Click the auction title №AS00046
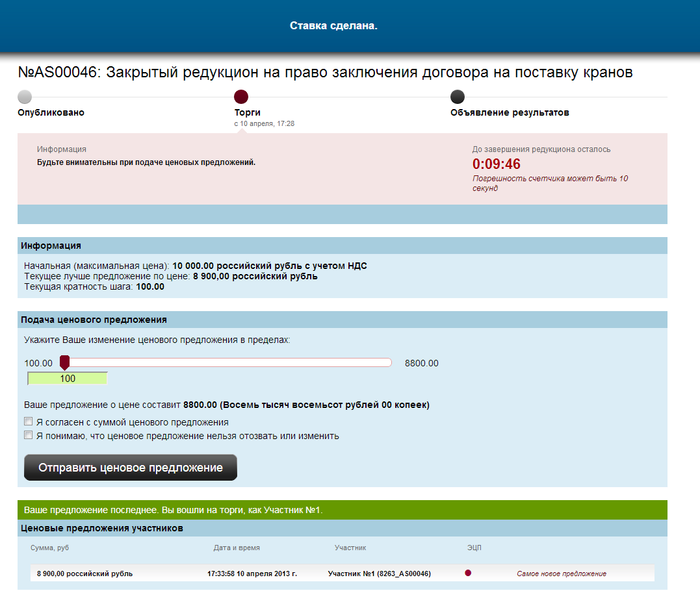700x606 pixels. pos(325,72)
